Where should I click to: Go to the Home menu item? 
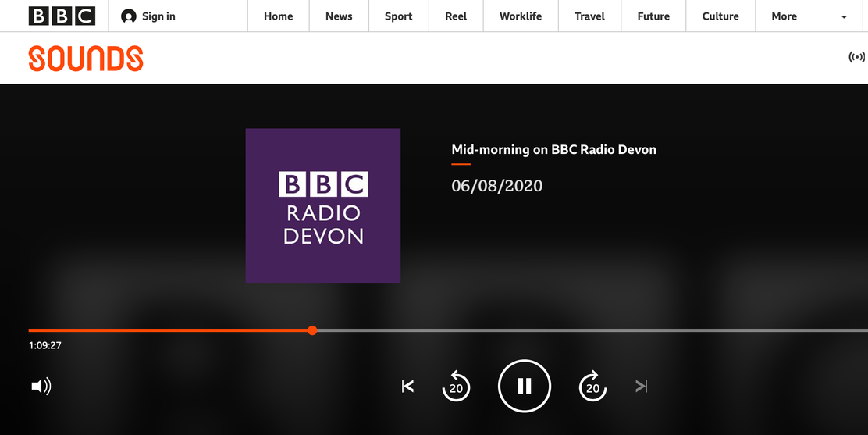point(278,16)
